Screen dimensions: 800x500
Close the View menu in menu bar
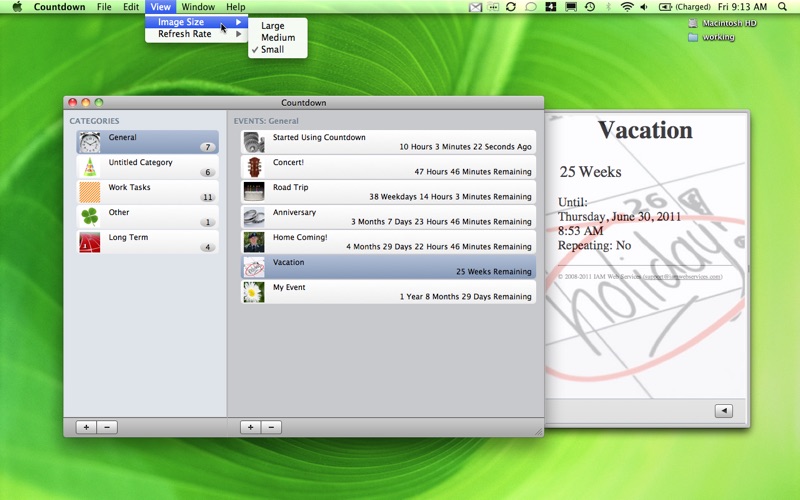(160, 7)
